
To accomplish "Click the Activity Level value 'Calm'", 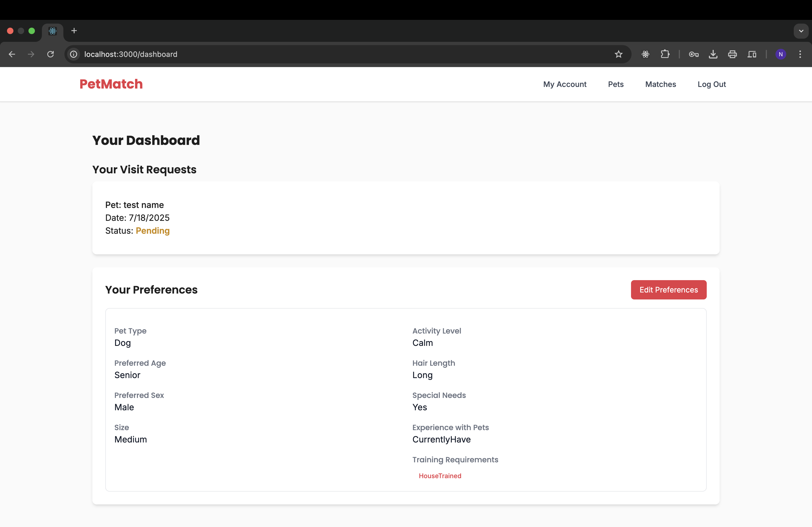I will pyautogui.click(x=422, y=343).
